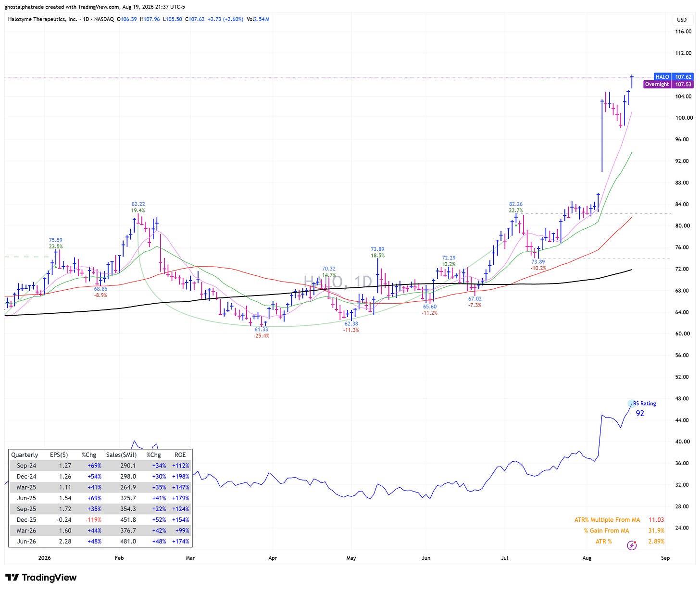The image size is (700, 591).
Task: Click the 2.89% ATR value
Action: [x=656, y=541]
